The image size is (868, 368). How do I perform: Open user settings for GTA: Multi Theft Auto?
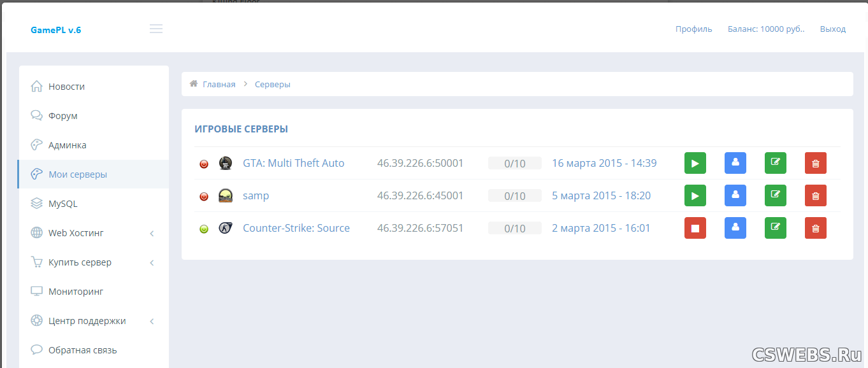[735, 163]
